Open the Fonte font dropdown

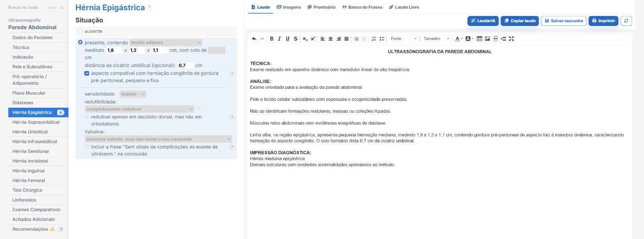pos(403,39)
